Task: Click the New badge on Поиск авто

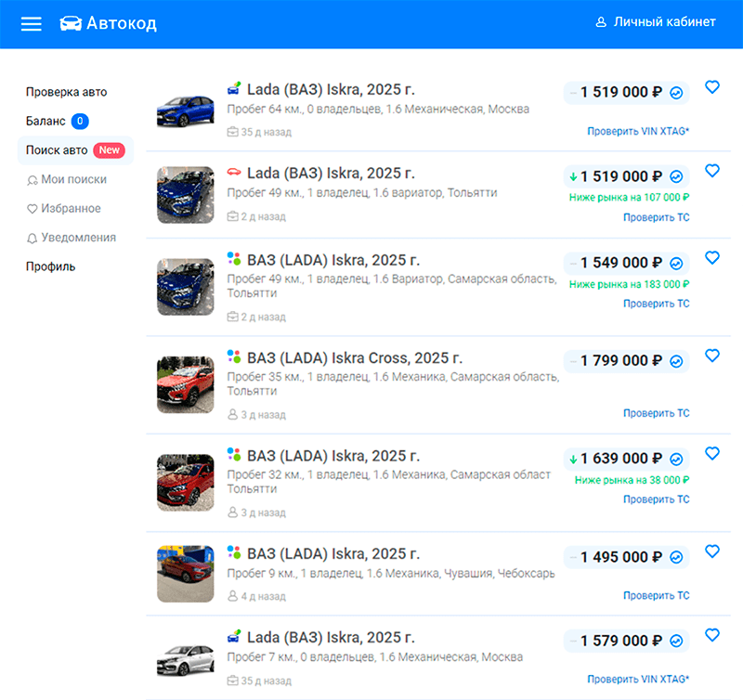Action: coord(110,150)
